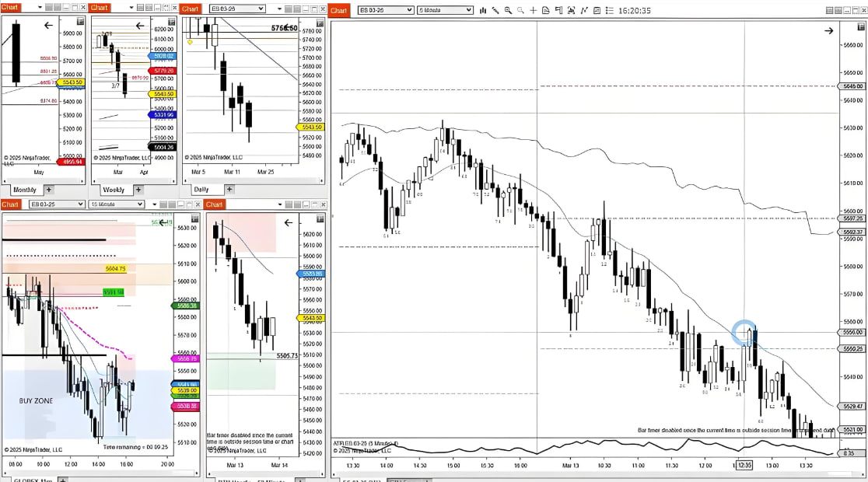
Task: Click the orange Chart label of the main chart
Action: (x=338, y=10)
